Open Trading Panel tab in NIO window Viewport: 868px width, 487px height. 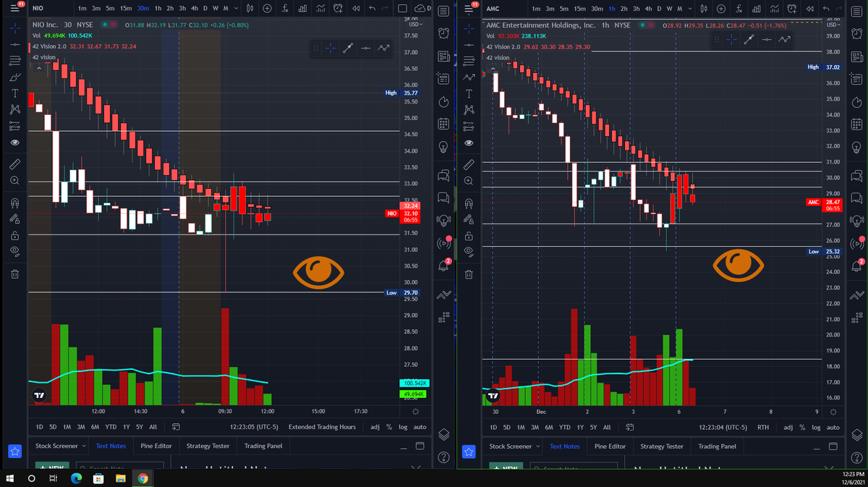264,446
